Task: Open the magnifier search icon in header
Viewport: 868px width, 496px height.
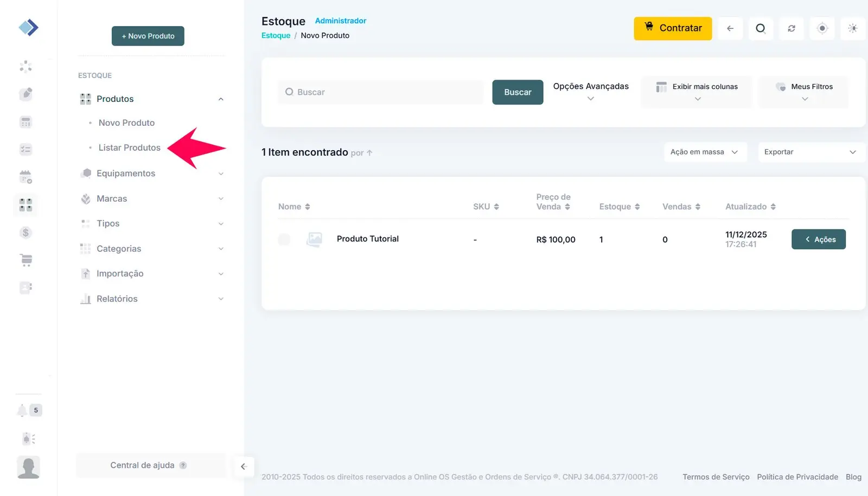Action: [761, 28]
